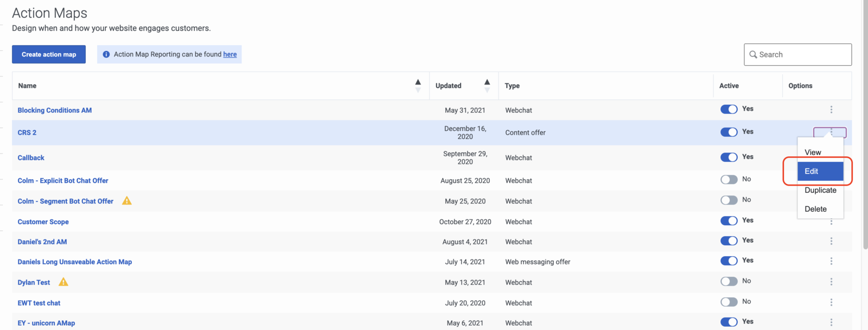
Task: Click 'Web messaging offer' type cell
Action: (538, 262)
